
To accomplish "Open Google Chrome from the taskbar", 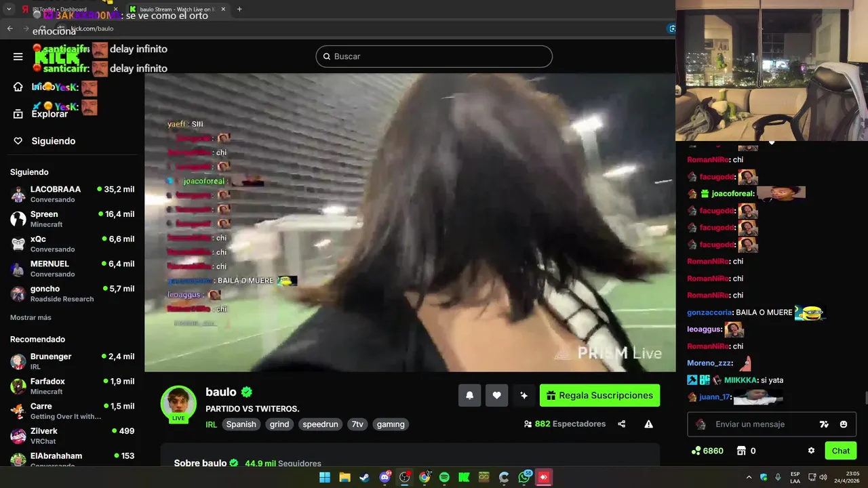I will (425, 477).
